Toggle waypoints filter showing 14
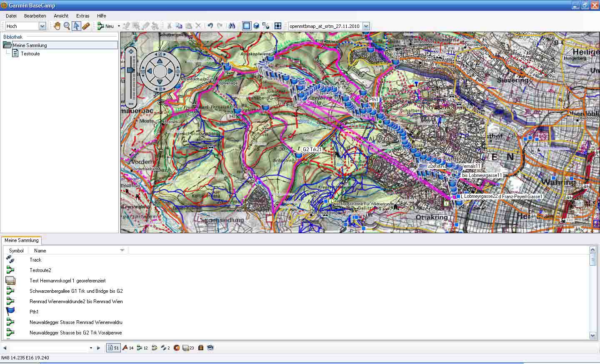This screenshot has width=600, height=364. [128, 348]
